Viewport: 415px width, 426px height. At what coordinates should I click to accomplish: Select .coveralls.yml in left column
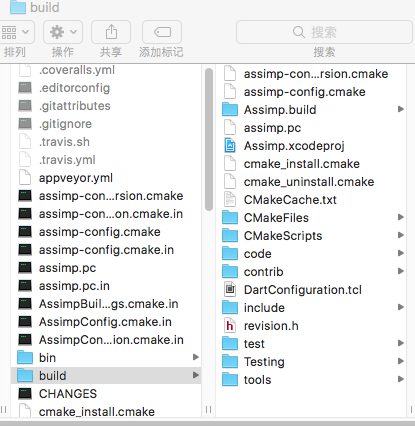point(77,70)
